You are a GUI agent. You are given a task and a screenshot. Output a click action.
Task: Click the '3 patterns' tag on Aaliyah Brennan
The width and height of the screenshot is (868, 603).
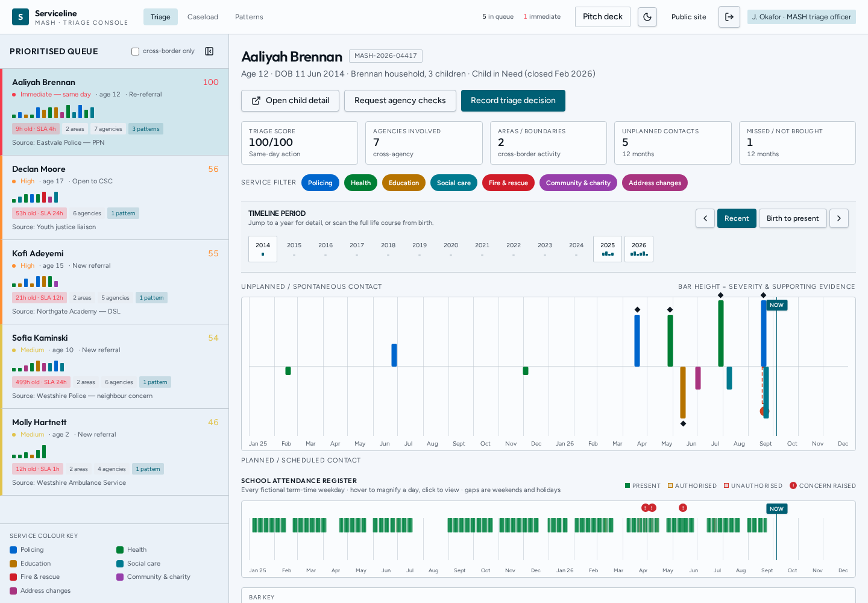pyautogui.click(x=146, y=129)
